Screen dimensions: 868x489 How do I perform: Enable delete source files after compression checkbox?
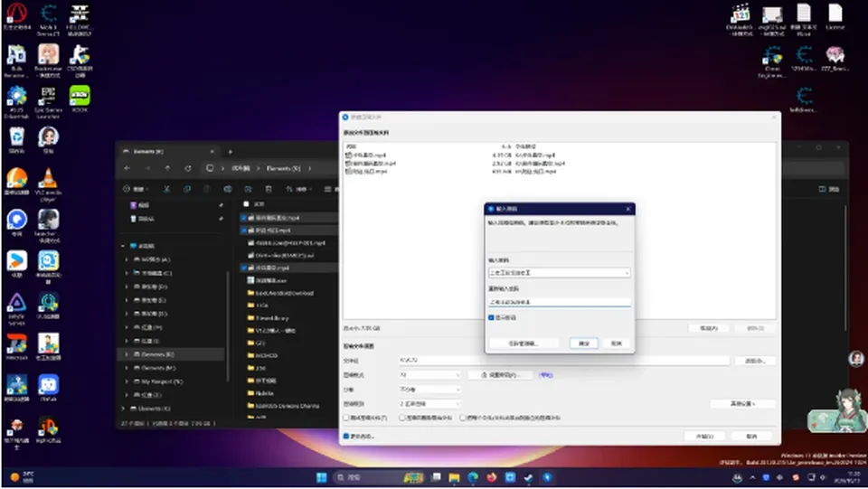point(402,418)
